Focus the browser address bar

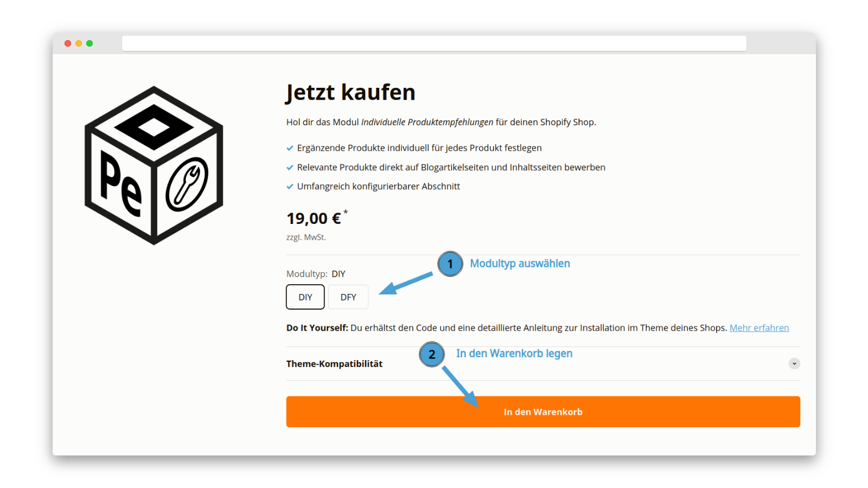tap(434, 43)
